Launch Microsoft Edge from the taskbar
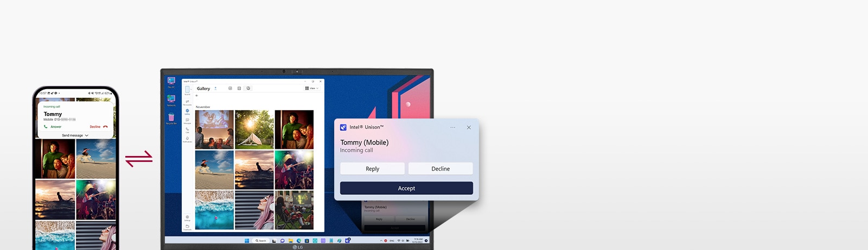 point(299,241)
